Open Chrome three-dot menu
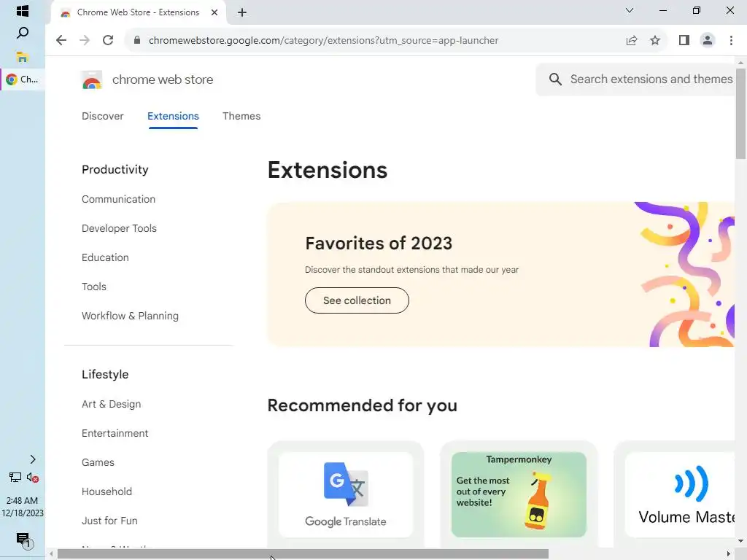This screenshot has height=560, width=747. click(x=731, y=41)
